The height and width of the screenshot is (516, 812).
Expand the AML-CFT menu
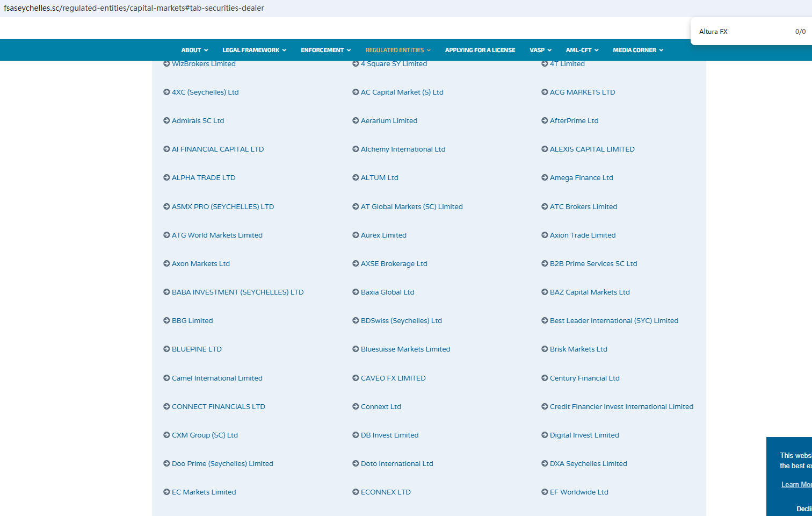[582, 50]
